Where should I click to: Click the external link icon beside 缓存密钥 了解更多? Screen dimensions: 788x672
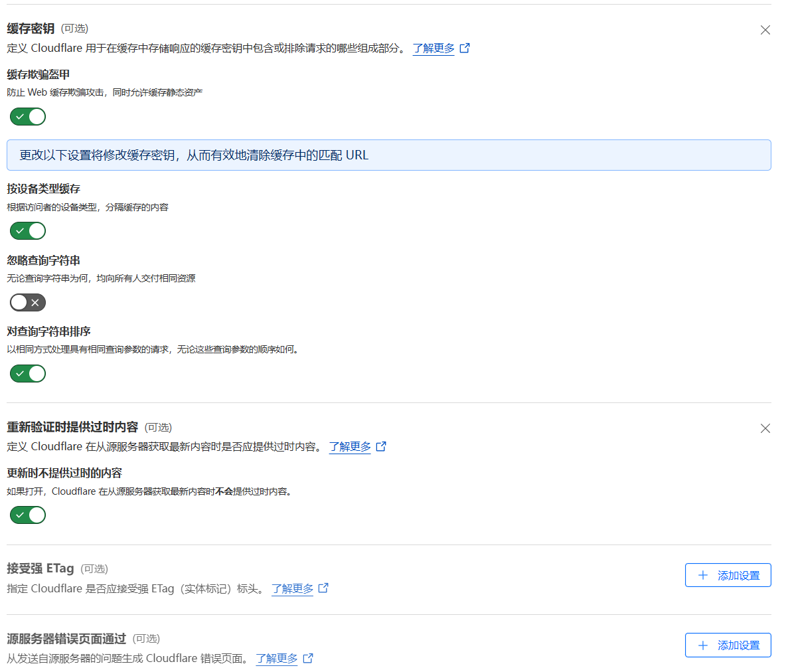[464, 48]
